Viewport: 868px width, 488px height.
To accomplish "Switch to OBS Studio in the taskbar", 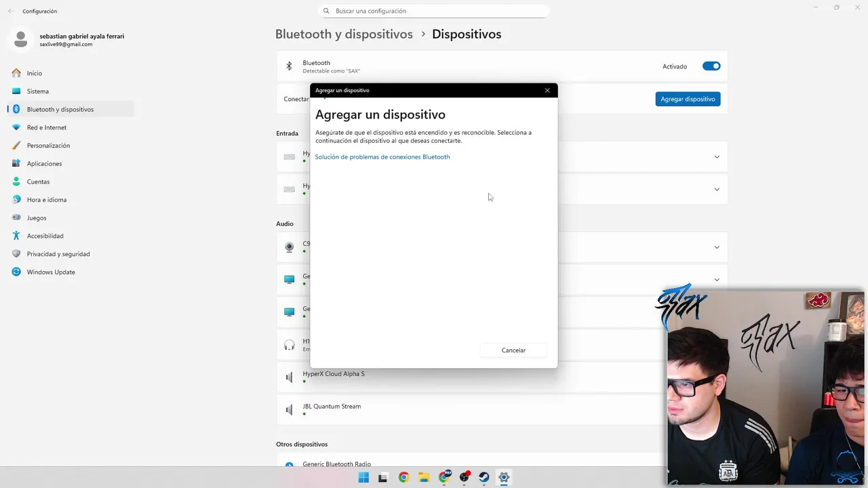I will [465, 477].
